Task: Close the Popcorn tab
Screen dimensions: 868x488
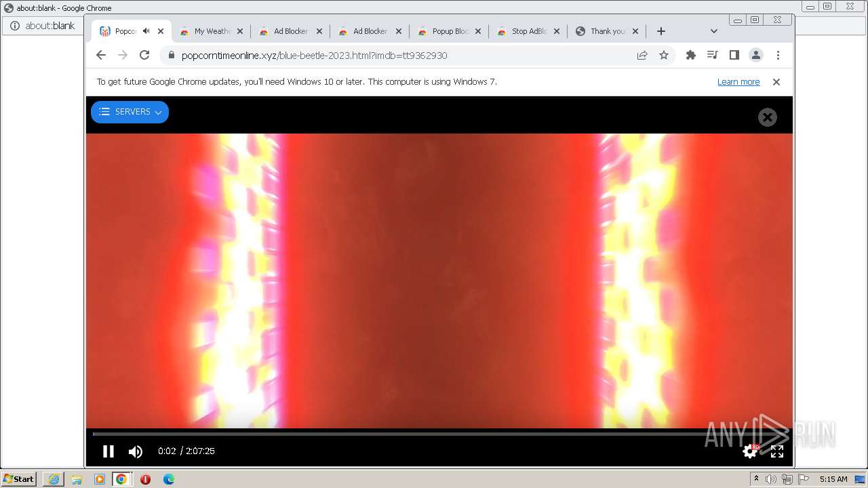Action: point(161,31)
